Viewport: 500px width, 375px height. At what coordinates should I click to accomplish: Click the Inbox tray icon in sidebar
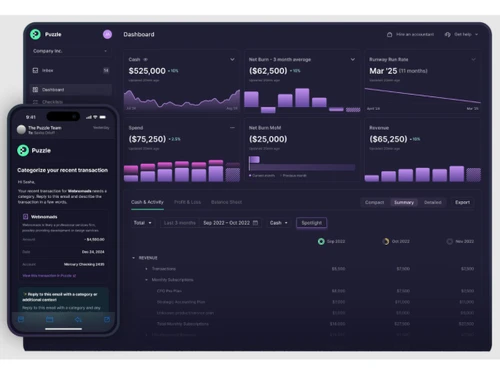point(35,70)
